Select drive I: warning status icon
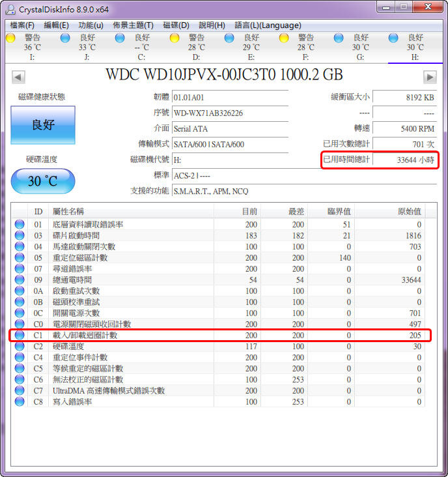Viewport: 448px width, 477px height. click(10, 38)
